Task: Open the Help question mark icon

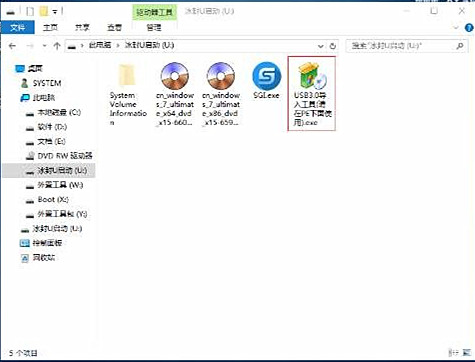Action: coord(469,28)
